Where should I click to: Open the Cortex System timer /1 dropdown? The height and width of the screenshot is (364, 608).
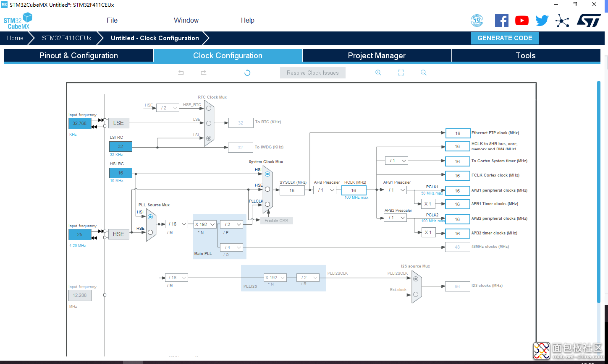tap(396, 161)
